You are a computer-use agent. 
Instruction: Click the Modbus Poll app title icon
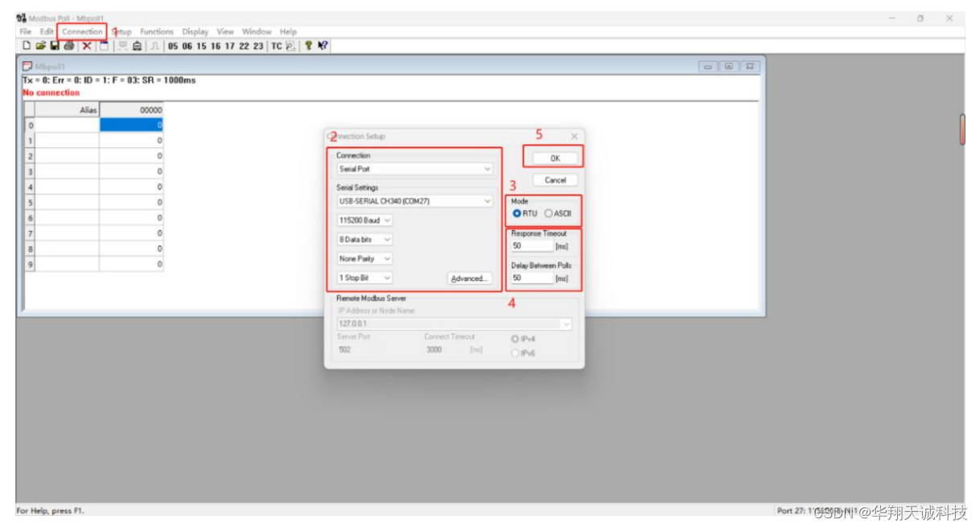pyautogui.click(x=21, y=18)
